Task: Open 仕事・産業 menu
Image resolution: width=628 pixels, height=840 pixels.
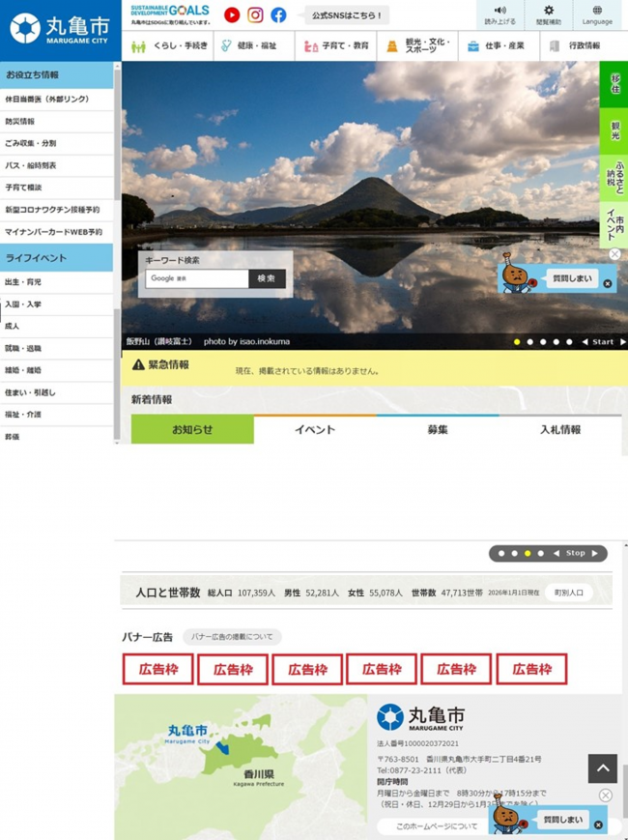Action: (499, 46)
